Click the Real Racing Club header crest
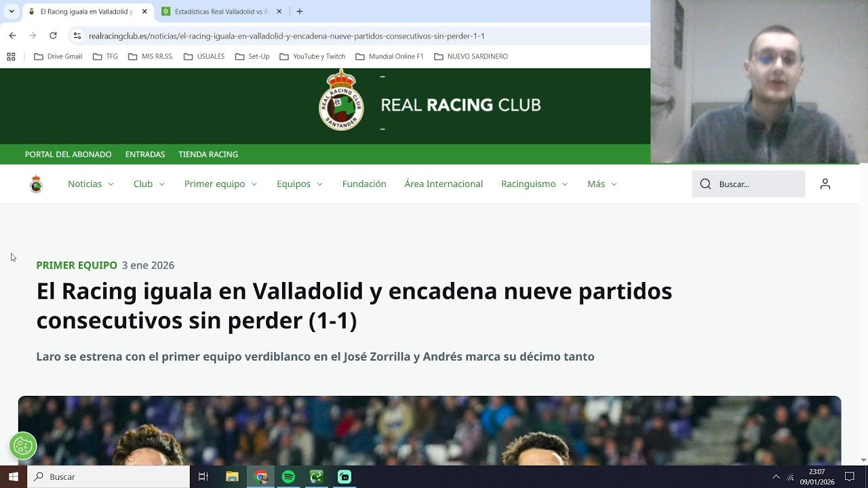This screenshot has height=488, width=868. (341, 100)
